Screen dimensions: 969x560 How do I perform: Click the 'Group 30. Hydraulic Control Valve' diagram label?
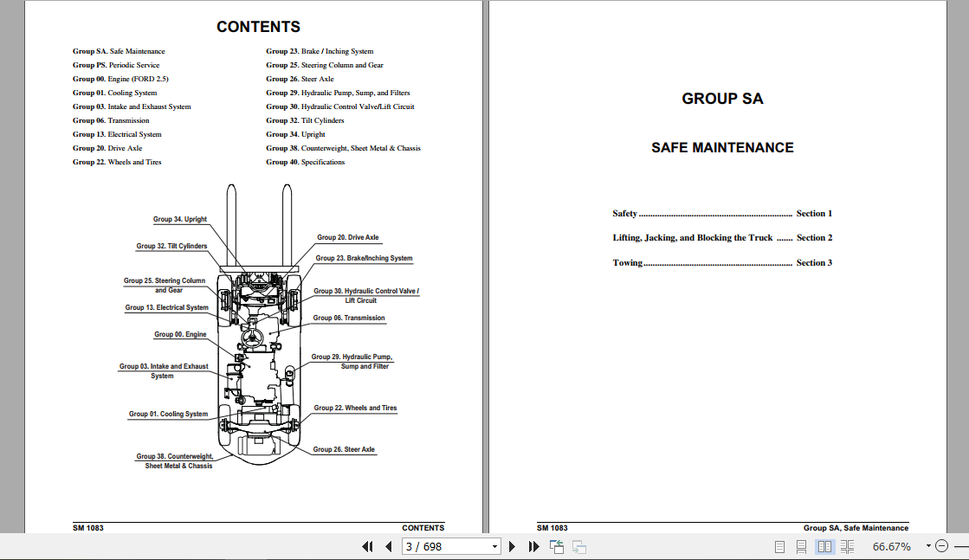(x=366, y=296)
